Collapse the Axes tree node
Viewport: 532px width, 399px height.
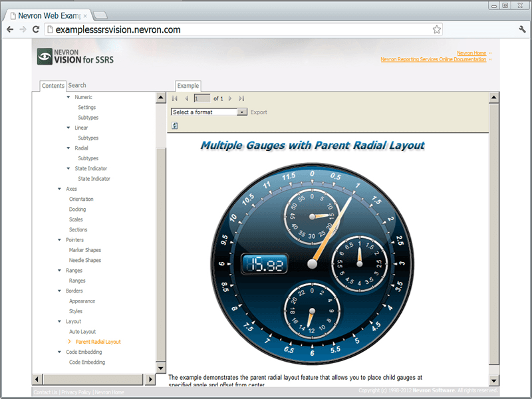(59, 189)
